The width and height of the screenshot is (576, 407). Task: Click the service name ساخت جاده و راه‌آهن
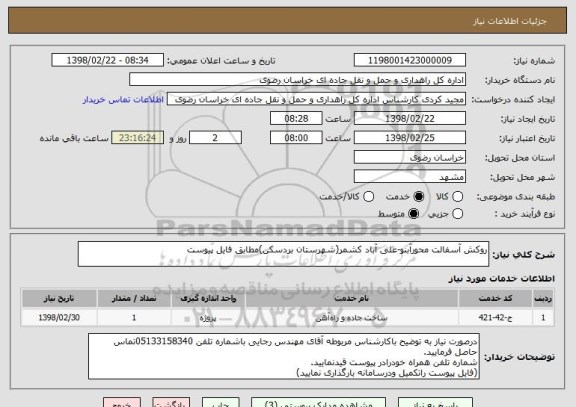point(352,318)
